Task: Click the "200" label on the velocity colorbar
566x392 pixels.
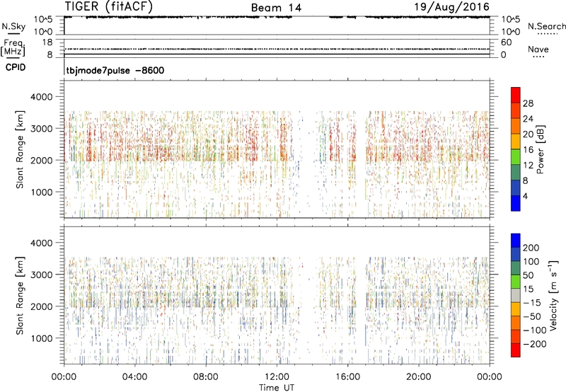Action: click(531, 248)
